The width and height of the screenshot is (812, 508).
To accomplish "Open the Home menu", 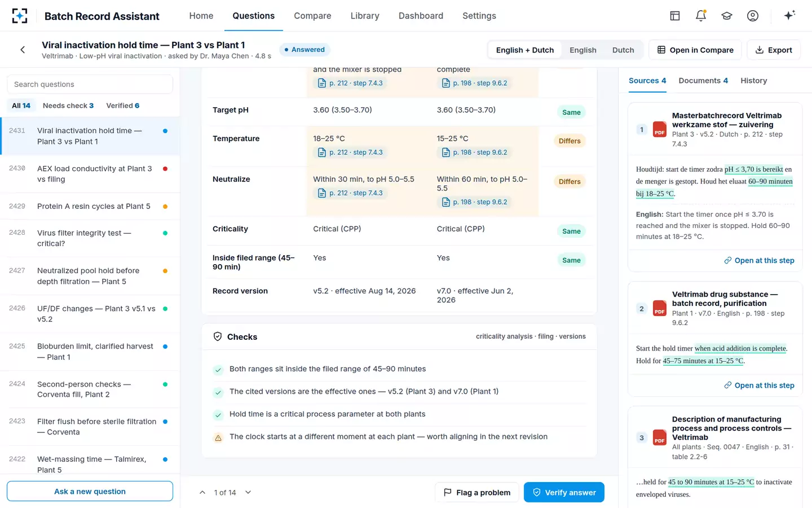I will click(201, 16).
